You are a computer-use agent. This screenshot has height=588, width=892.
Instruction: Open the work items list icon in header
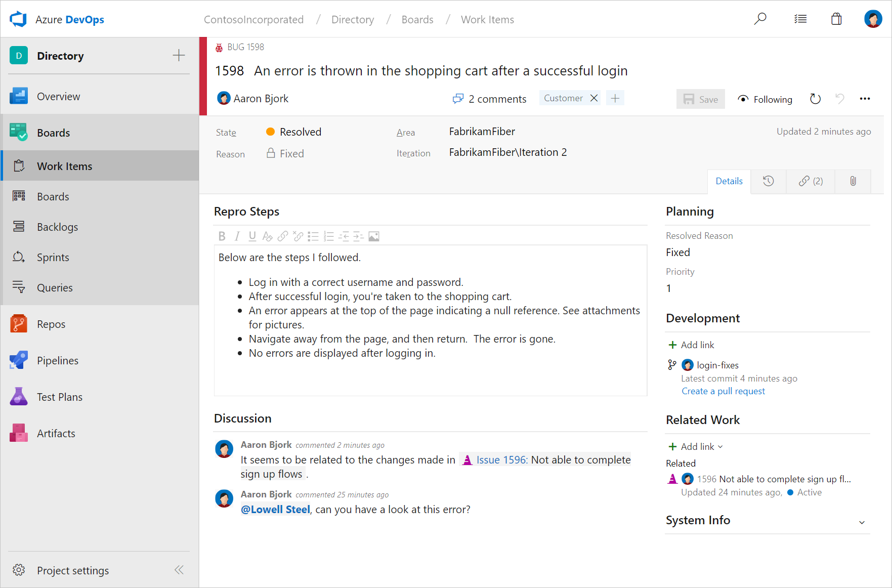coord(800,19)
